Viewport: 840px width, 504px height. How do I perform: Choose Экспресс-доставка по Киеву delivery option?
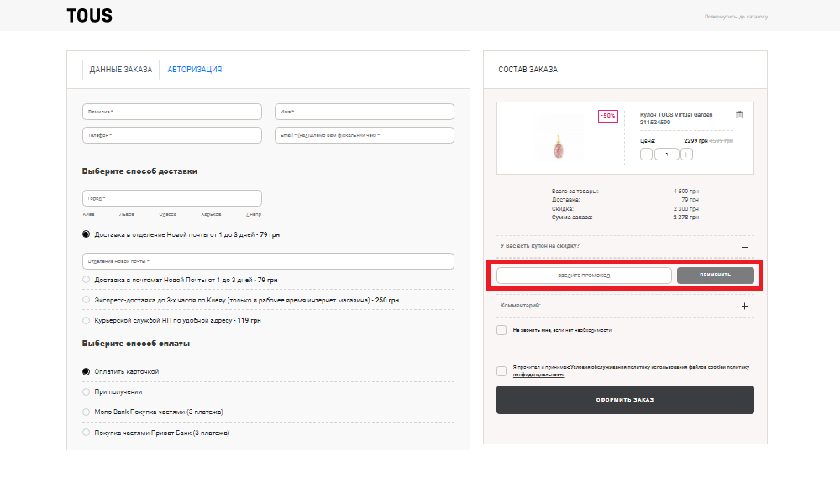click(x=87, y=300)
